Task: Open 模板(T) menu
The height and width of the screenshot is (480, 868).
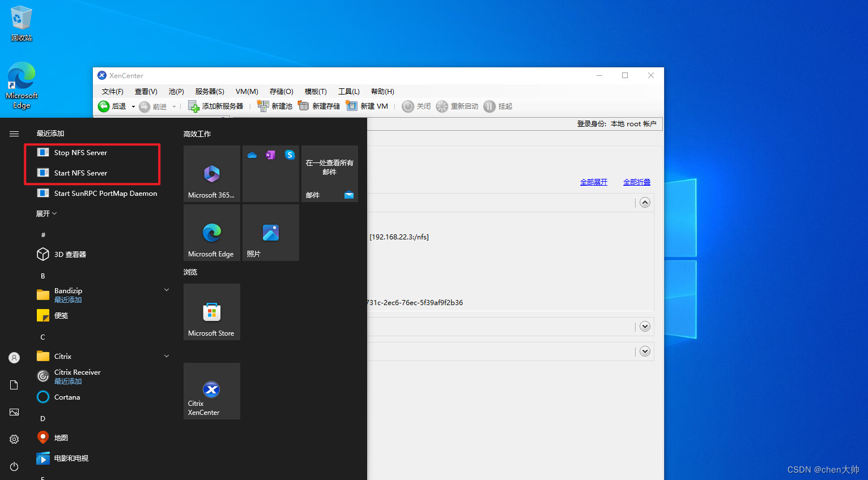Action: [x=316, y=92]
